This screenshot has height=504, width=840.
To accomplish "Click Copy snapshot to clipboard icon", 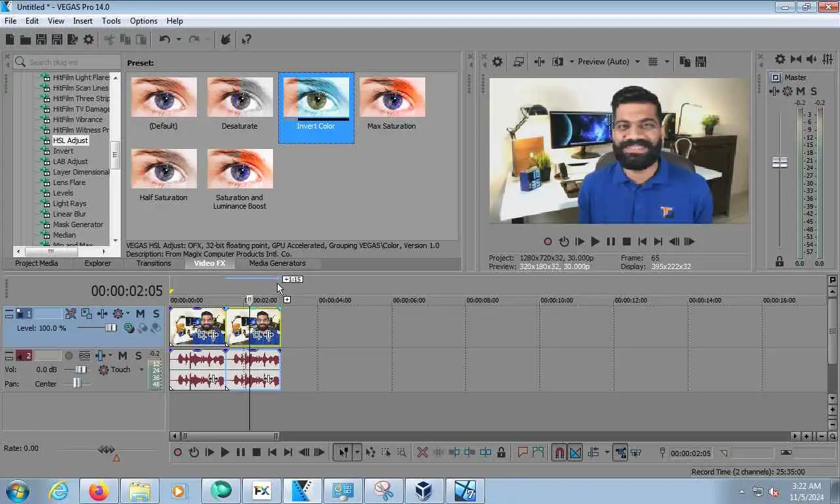I will point(685,62).
